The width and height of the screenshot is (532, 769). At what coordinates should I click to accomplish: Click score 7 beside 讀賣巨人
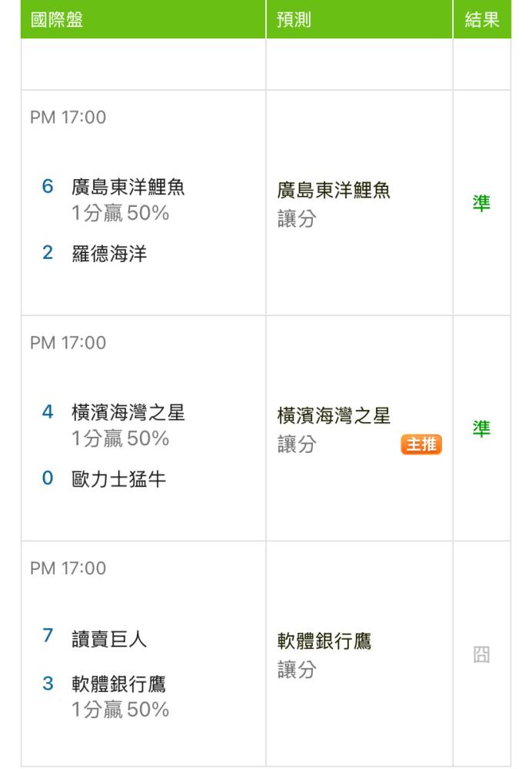(x=48, y=638)
